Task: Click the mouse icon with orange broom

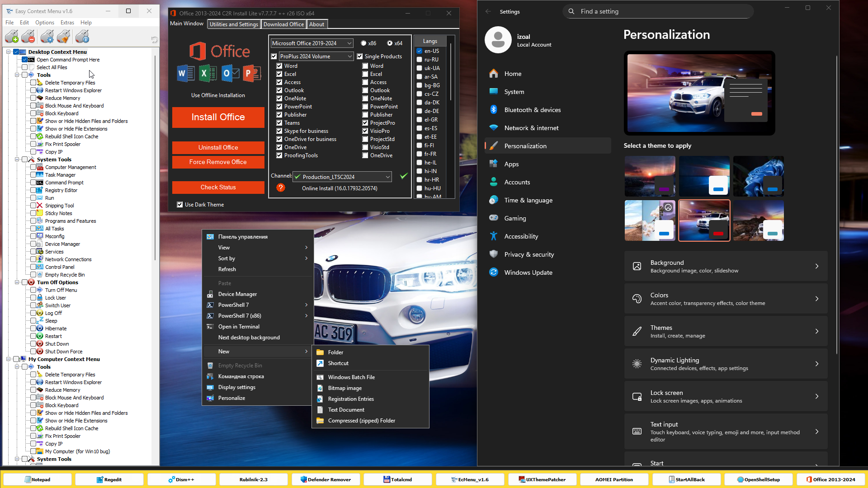Action: click(x=64, y=37)
